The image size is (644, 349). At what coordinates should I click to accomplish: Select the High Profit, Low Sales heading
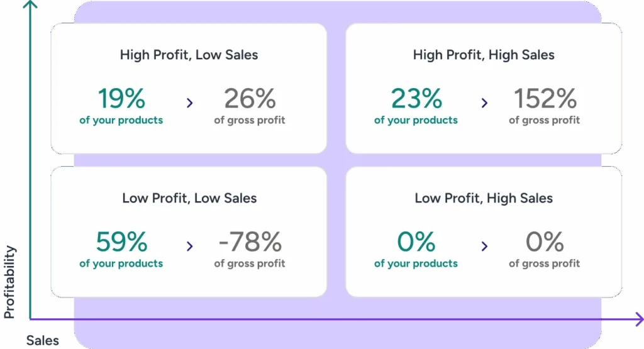pos(189,55)
